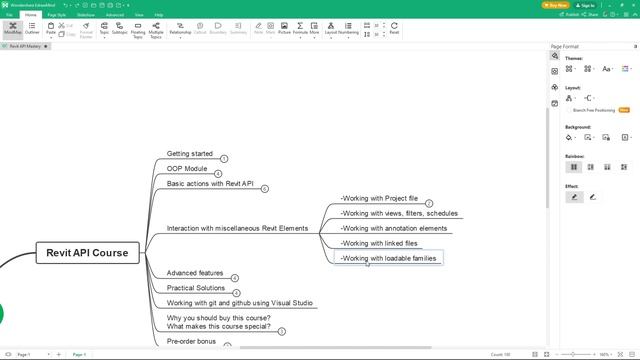Open Page Format sidebar tab icon
The image size is (640, 360).
pyautogui.click(x=554, y=56)
